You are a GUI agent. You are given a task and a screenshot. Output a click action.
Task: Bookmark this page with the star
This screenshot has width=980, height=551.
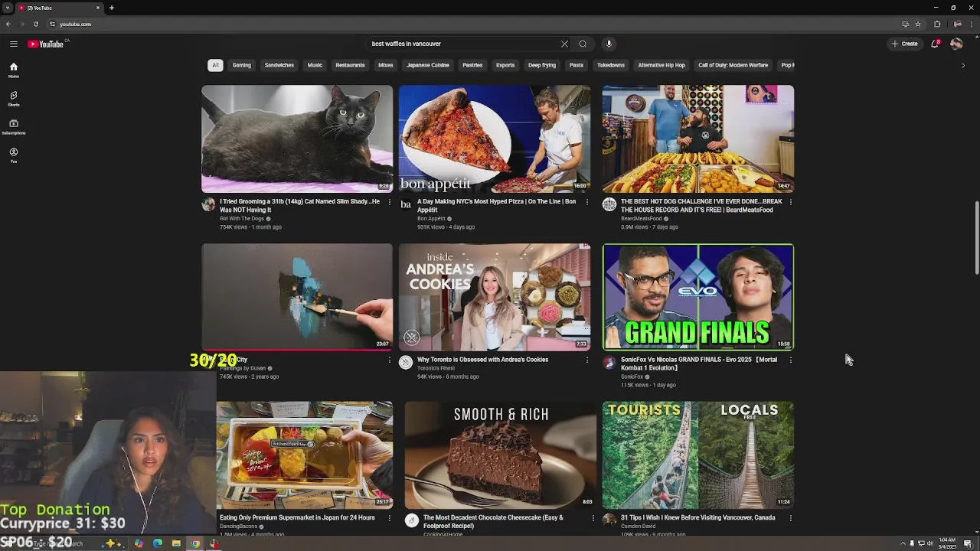pyautogui.click(x=918, y=24)
